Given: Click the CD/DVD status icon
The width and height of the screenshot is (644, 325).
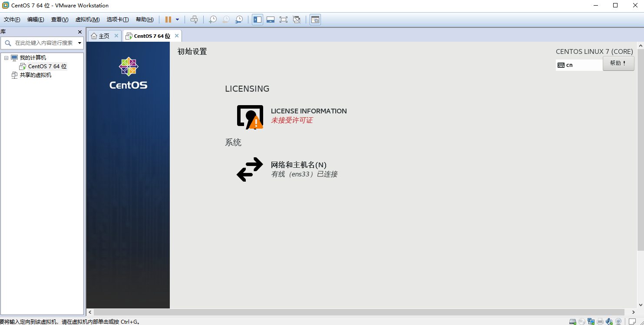Looking at the screenshot, I should click(581, 322).
